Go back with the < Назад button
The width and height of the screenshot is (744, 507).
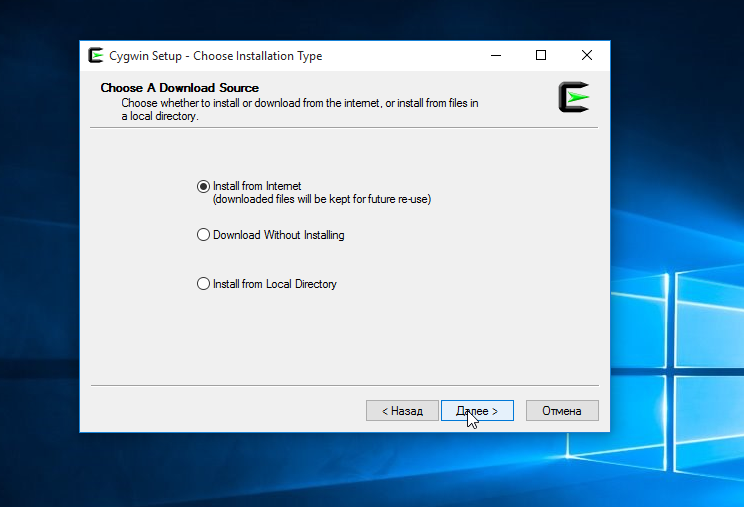click(x=402, y=411)
